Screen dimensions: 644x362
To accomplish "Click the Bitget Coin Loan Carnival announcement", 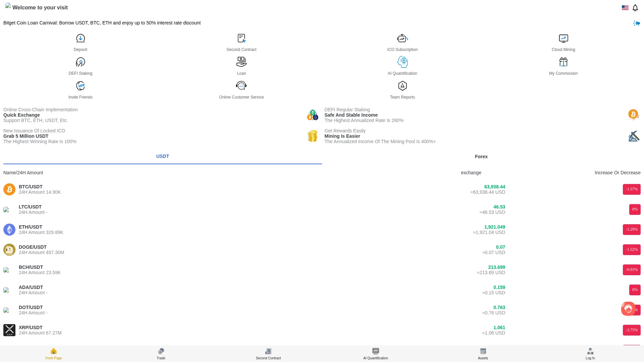I will click(102, 23).
